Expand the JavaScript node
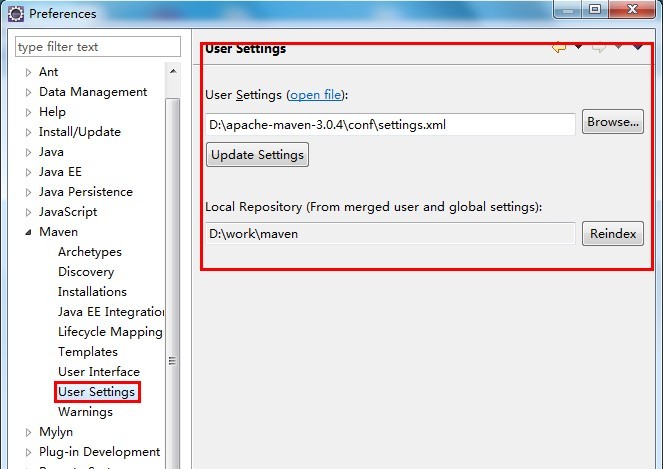Screen dimensions: 663x469 tap(28, 212)
